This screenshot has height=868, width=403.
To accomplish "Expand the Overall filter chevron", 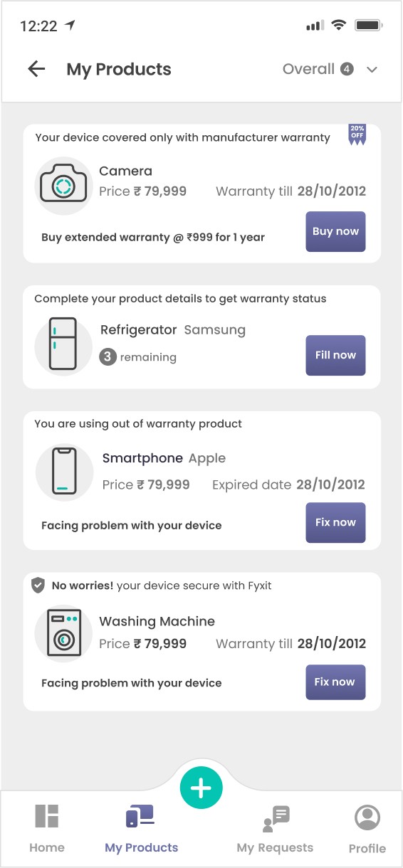I will [x=371, y=70].
